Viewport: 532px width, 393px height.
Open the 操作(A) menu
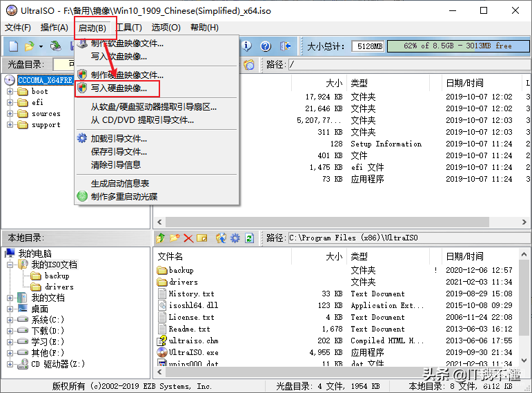click(x=55, y=28)
